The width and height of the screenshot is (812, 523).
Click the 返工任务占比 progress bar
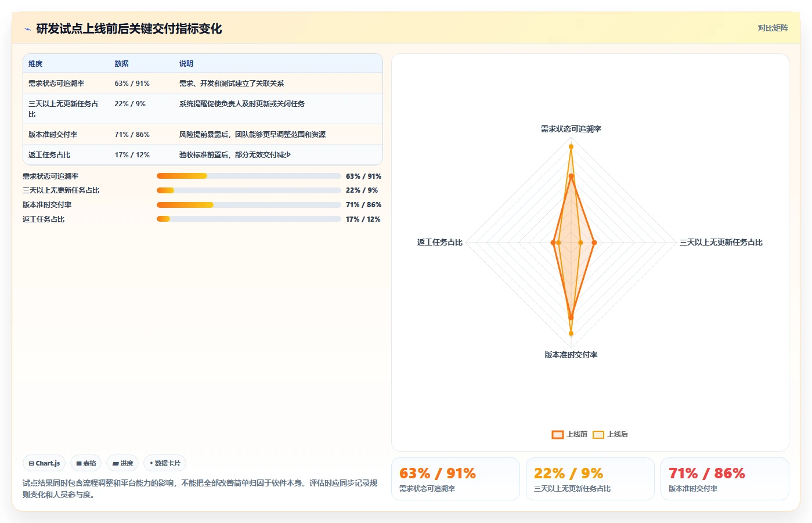(248, 219)
